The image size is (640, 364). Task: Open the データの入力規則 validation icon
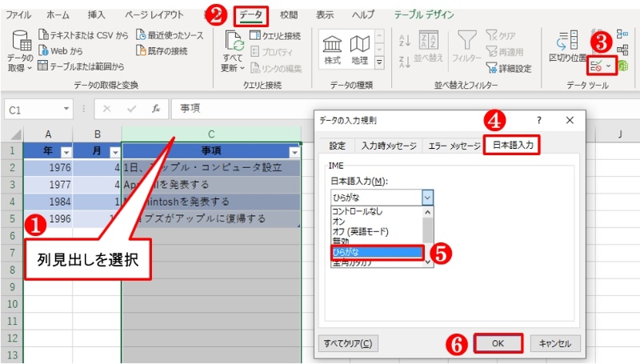tap(597, 65)
